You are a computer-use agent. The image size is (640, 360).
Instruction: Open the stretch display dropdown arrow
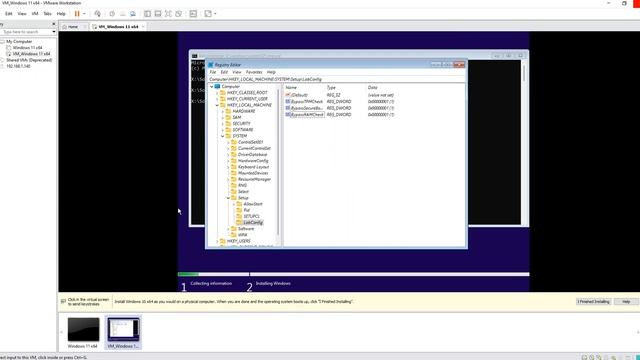215,13
